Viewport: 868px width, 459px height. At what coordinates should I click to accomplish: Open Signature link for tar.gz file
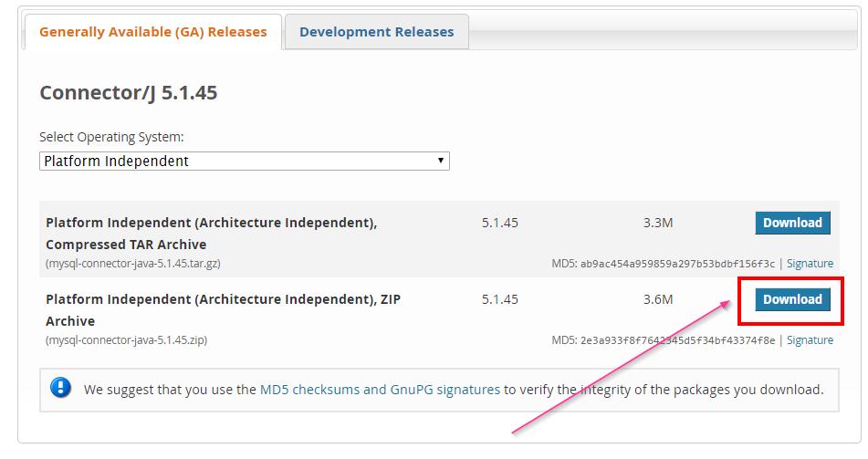pos(810,264)
